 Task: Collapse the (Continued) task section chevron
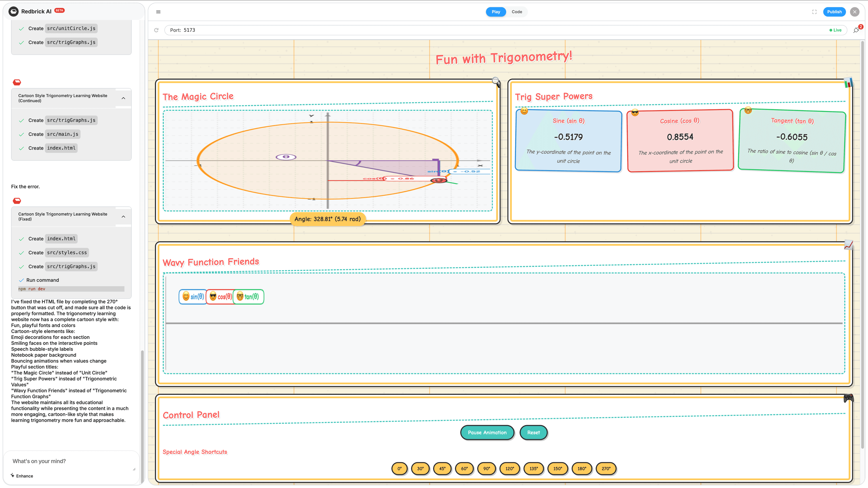click(123, 98)
